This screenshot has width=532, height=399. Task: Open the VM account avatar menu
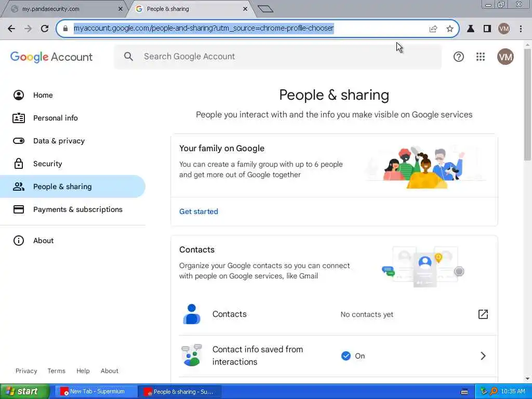(x=505, y=57)
